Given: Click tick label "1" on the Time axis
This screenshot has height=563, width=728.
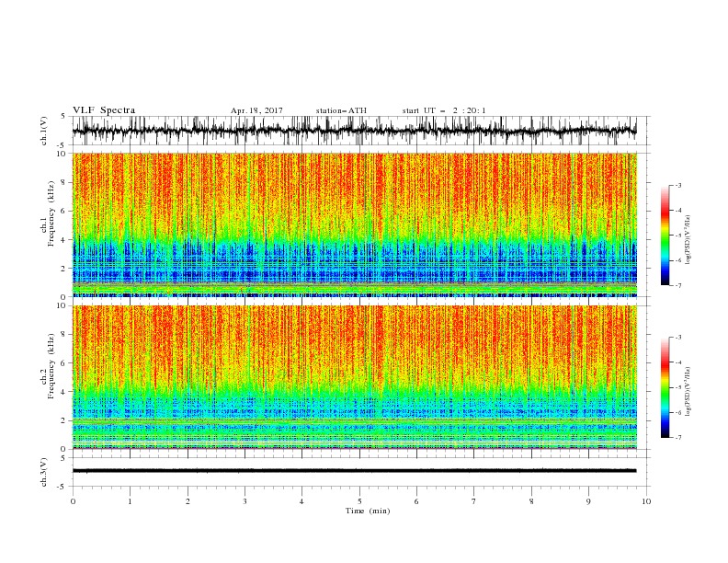Looking at the screenshot, I should pyautogui.click(x=130, y=501).
